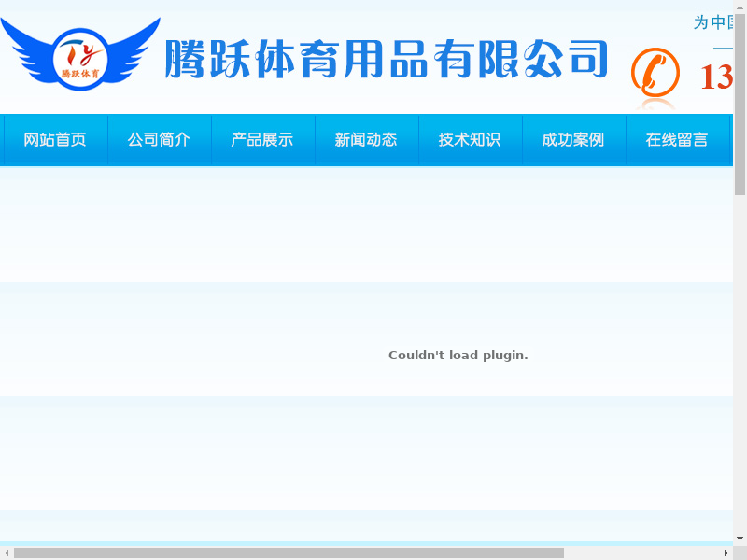Select 新闻动态 in the navigation bar
Viewport: 747px width, 560px height.
pyautogui.click(x=366, y=140)
